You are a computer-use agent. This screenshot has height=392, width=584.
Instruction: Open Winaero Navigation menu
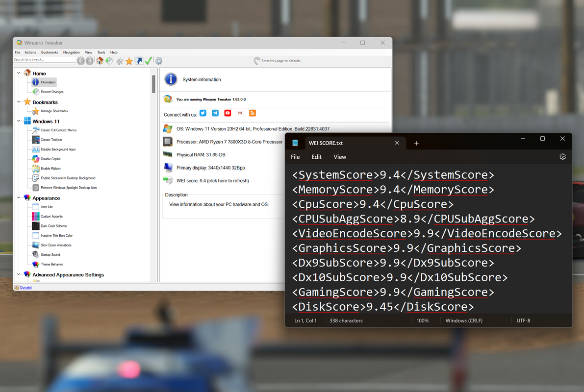point(72,52)
